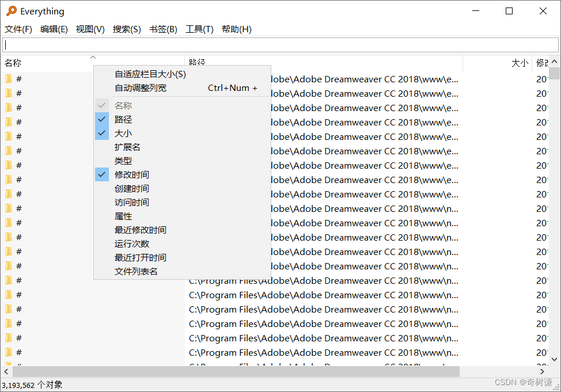Enable the 属性 column
561x392 pixels.
pyautogui.click(x=182, y=216)
